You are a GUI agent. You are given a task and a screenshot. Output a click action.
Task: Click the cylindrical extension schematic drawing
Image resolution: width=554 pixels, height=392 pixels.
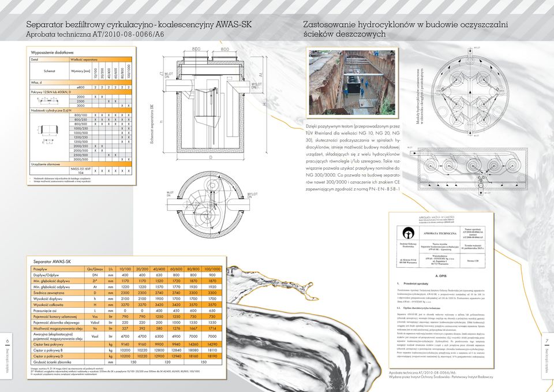coord(49,135)
